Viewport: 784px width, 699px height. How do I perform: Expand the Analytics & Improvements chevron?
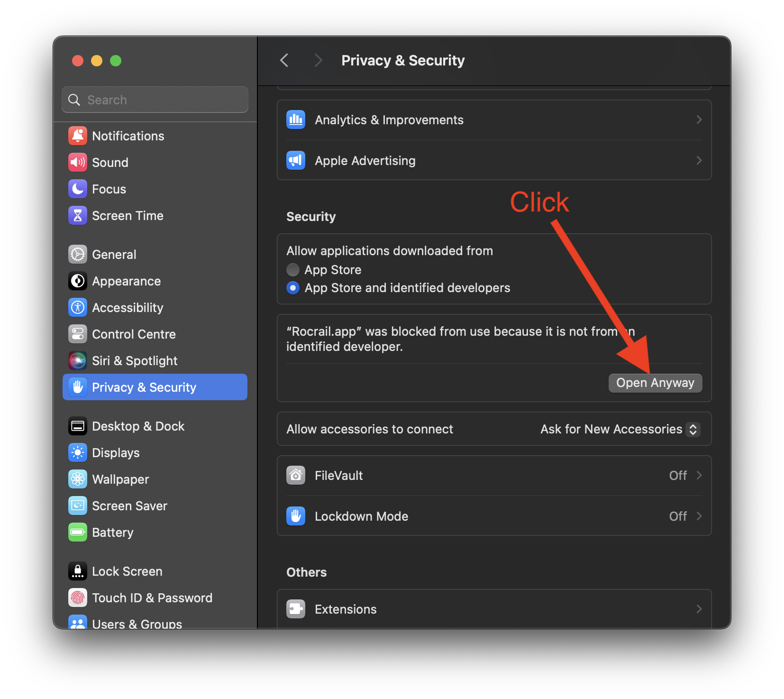[x=699, y=120]
